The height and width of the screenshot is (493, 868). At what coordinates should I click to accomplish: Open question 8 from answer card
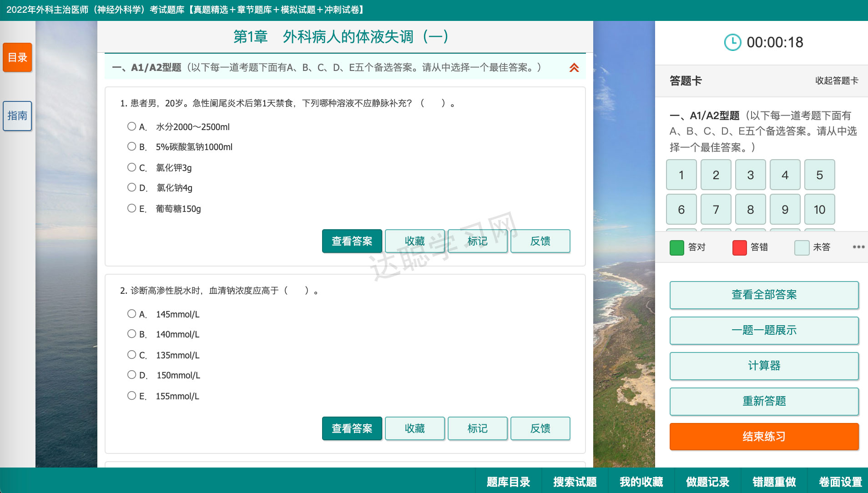pos(751,210)
